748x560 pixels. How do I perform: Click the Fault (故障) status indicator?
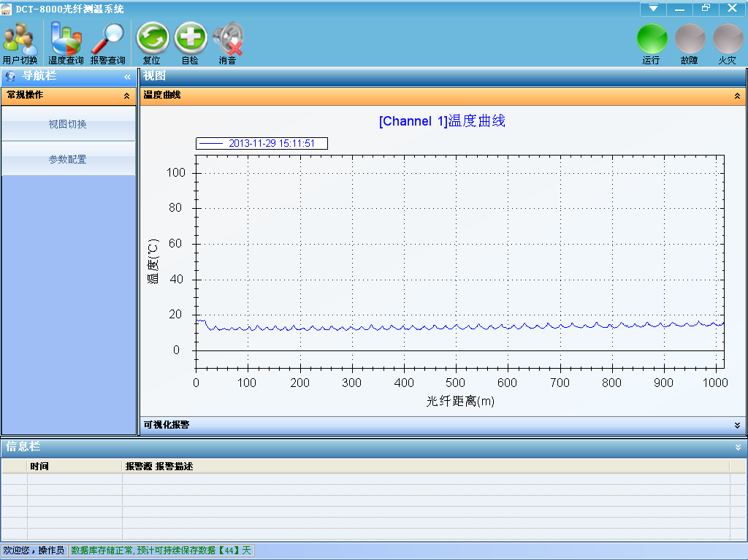click(x=690, y=41)
